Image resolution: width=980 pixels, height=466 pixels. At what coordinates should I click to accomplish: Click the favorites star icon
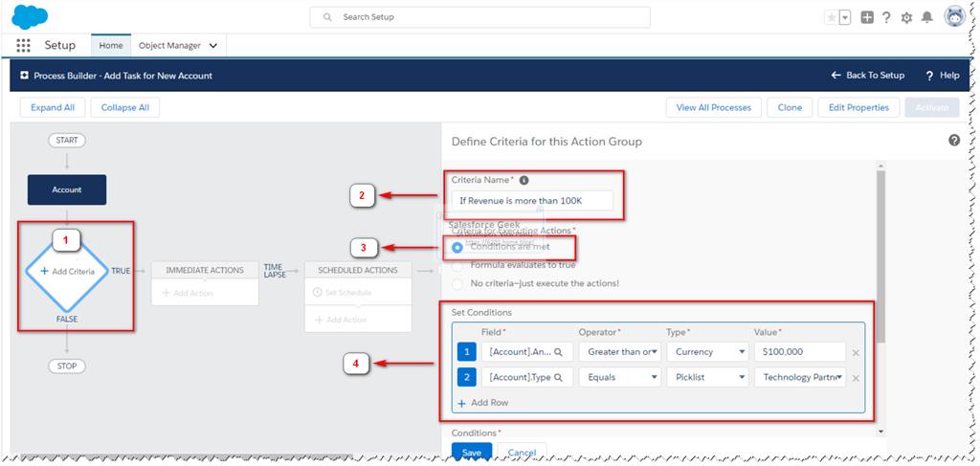tap(832, 17)
